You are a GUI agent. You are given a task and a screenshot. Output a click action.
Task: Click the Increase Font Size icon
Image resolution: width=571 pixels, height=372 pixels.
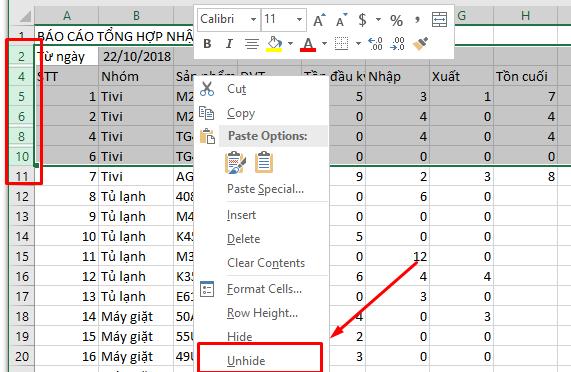click(319, 20)
